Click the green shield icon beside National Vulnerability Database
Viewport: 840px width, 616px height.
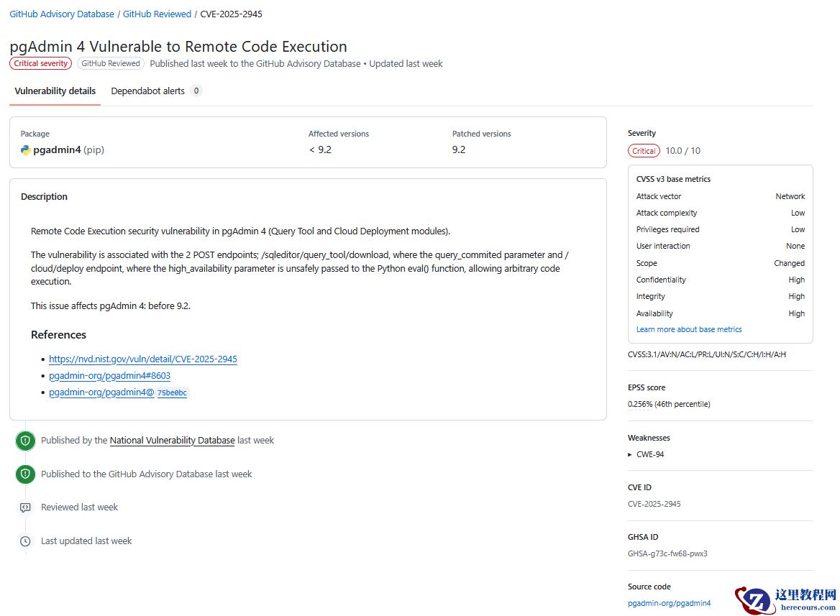[x=25, y=441]
